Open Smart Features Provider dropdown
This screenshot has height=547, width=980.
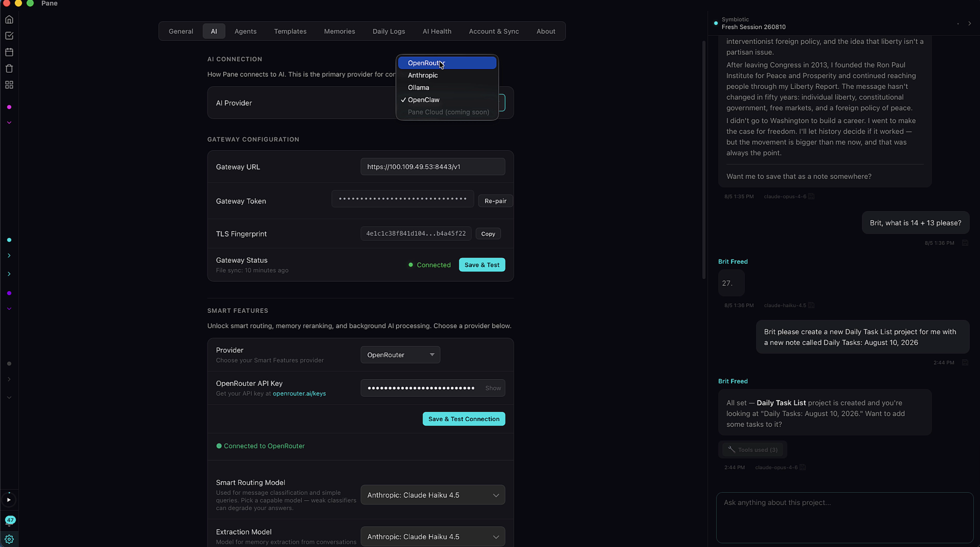(x=400, y=355)
